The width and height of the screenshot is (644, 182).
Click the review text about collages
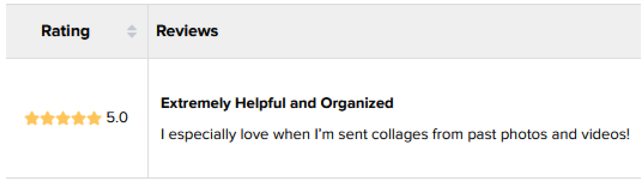click(x=395, y=135)
